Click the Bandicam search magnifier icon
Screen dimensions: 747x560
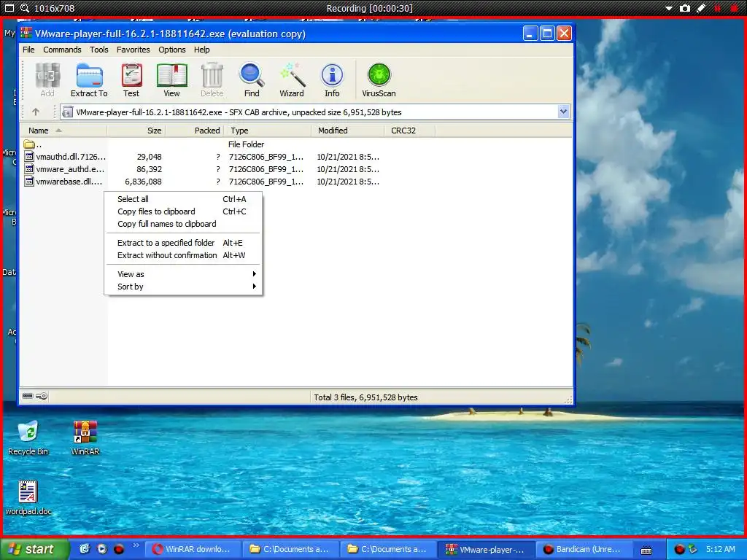click(25, 8)
